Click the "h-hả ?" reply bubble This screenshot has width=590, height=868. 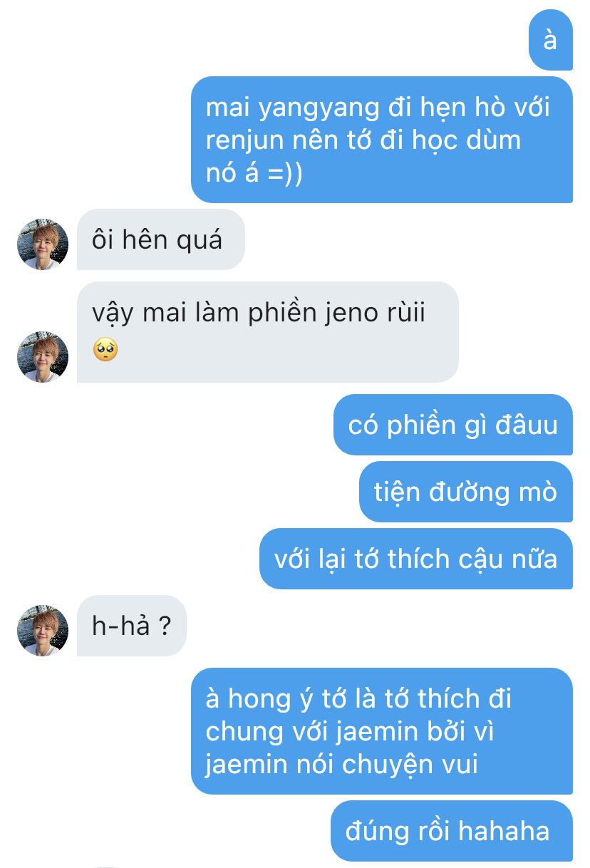click(x=132, y=626)
